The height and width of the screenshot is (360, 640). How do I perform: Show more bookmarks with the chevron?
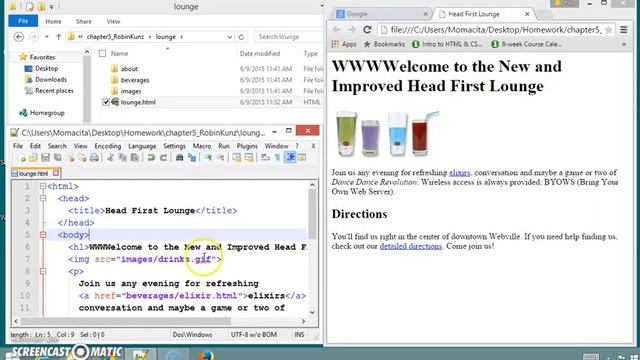[x=624, y=44]
